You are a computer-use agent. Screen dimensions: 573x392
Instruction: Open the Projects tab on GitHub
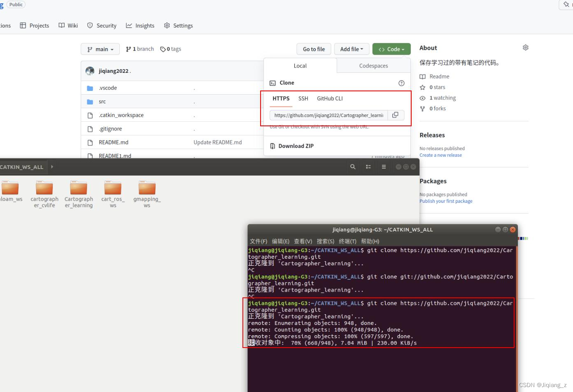click(35, 26)
